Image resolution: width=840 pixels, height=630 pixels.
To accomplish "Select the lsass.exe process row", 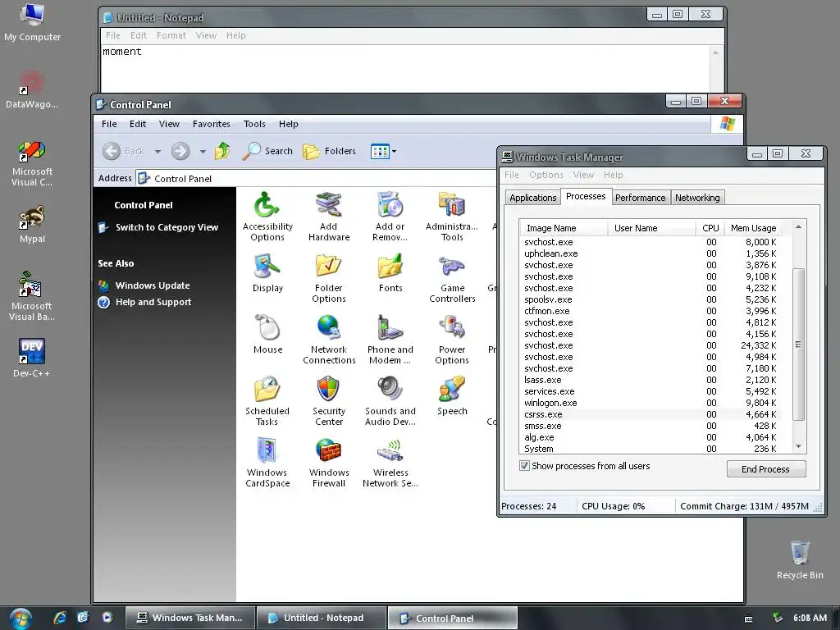I will (650, 380).
